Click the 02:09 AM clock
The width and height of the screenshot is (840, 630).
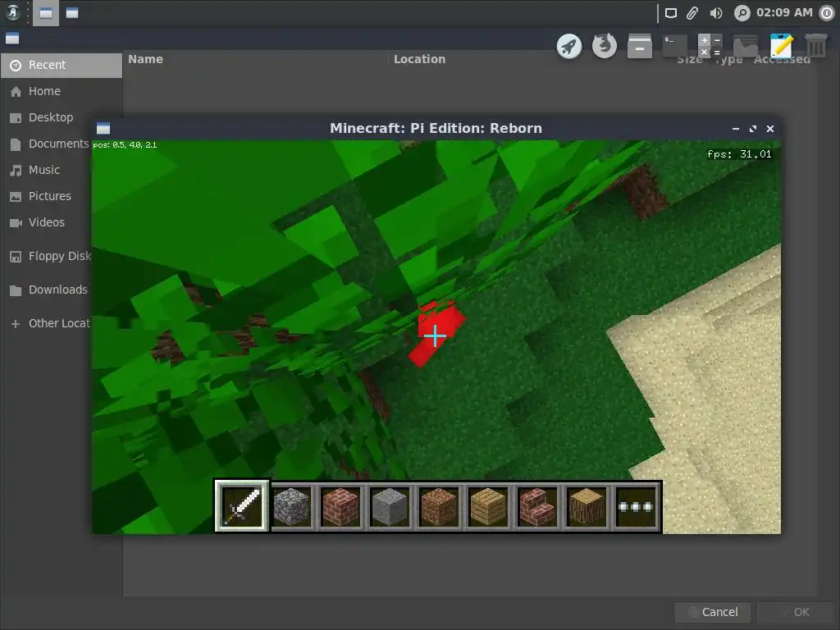pyautogui.click(x=784, y=13)
